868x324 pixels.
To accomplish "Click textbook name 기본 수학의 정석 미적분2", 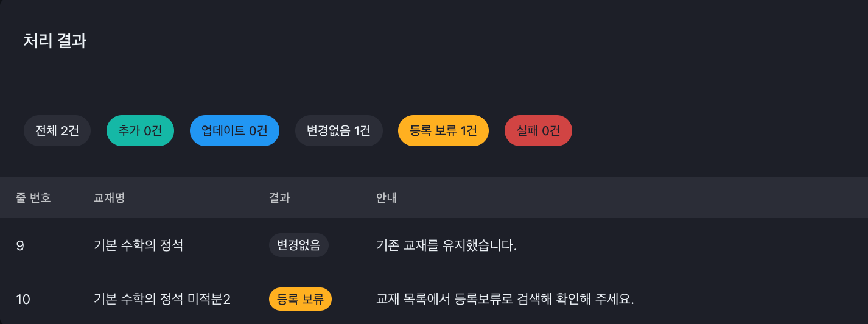I will point(162,299).
